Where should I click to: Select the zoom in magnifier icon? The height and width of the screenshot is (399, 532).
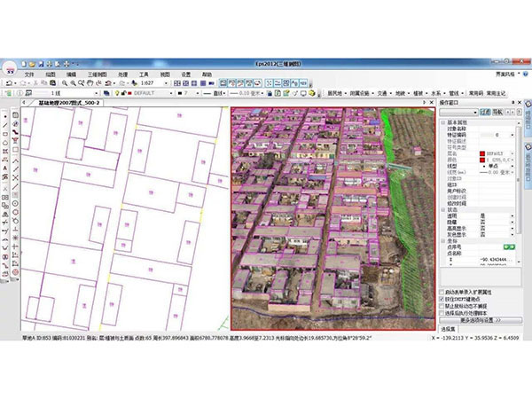coord(65,83)
